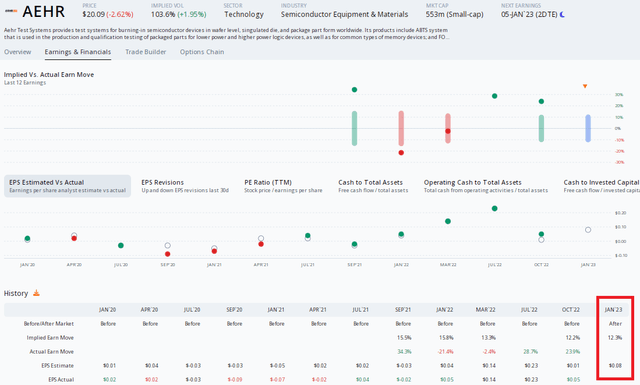This screenshot has height=385, width=640.
Task: Click the EPS Estimate row label
Action: [58, 365]
